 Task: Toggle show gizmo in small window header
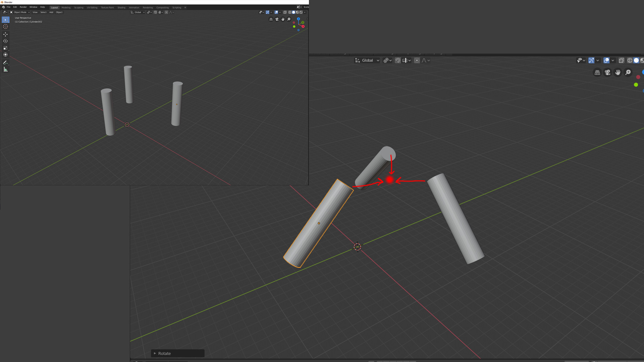(267, 12)
